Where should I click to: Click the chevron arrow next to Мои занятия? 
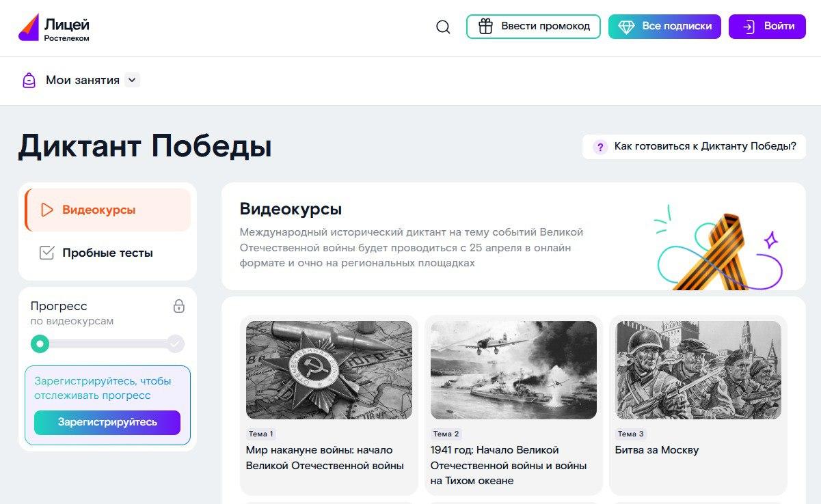coord(132,80)
